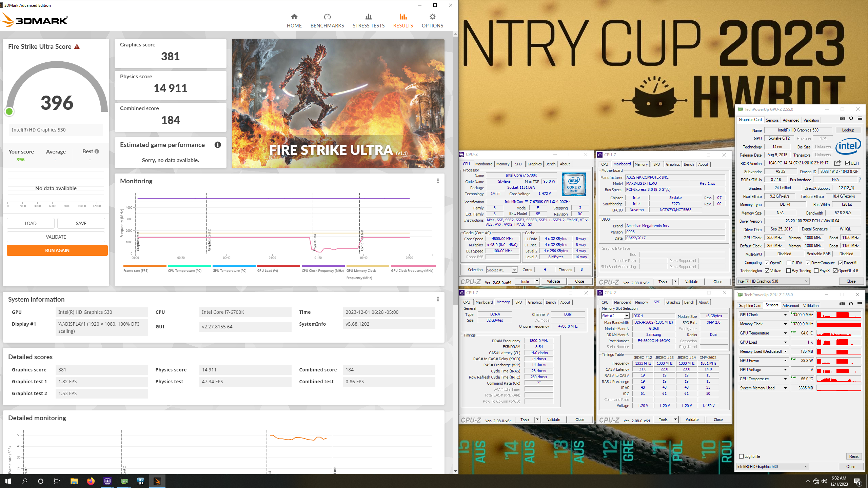
Task: Toggle the CUDA checkbox in GPU-Z
Action: pyautogui.click(x=789, y=263)
